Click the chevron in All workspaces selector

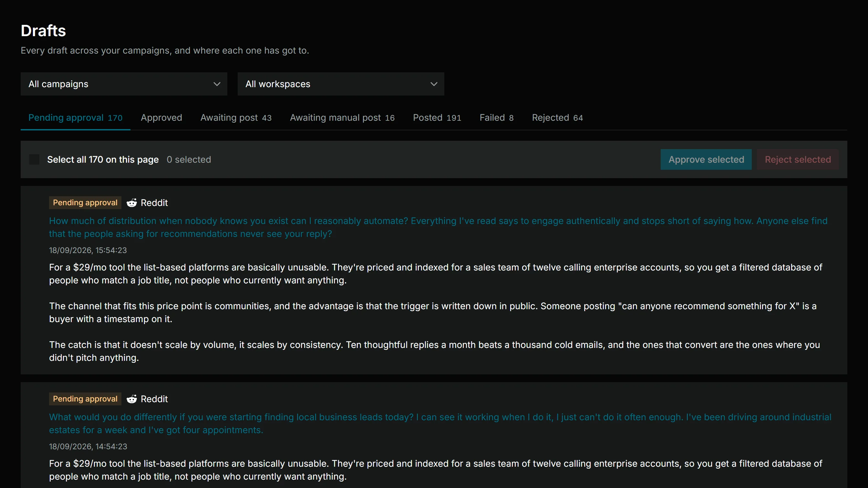pos(434,84)
